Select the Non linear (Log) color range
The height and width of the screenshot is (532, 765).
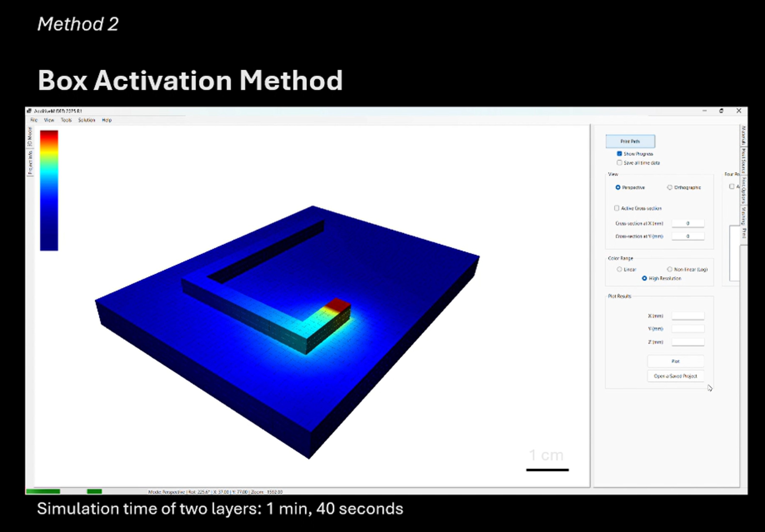click(x=670, y=269)
